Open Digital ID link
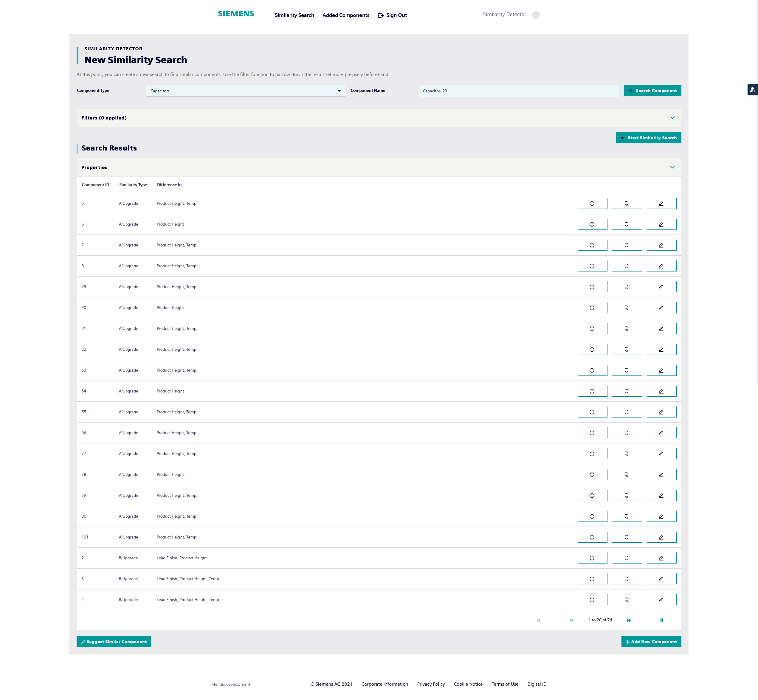758x700 pixels. 537,684
